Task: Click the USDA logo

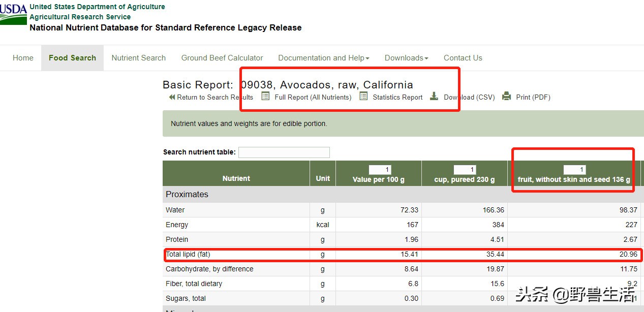Action: tap(13, 14)
